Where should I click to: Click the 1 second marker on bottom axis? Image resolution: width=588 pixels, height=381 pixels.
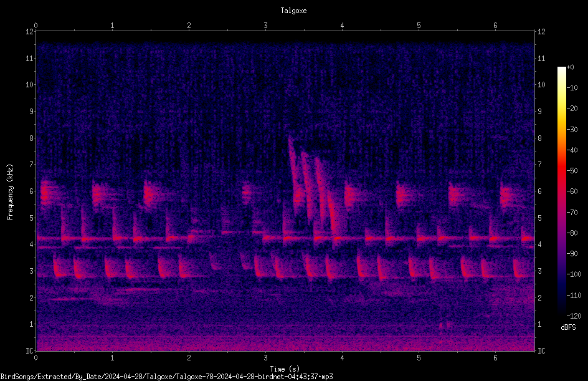tap(112, 358)
